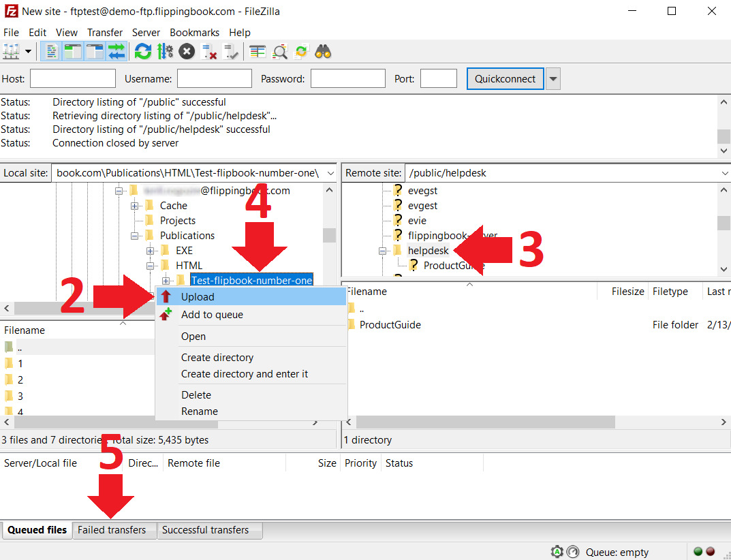Search for files with binoculars icon
This screenshot has height=560, width=731.
coord(323,51)
